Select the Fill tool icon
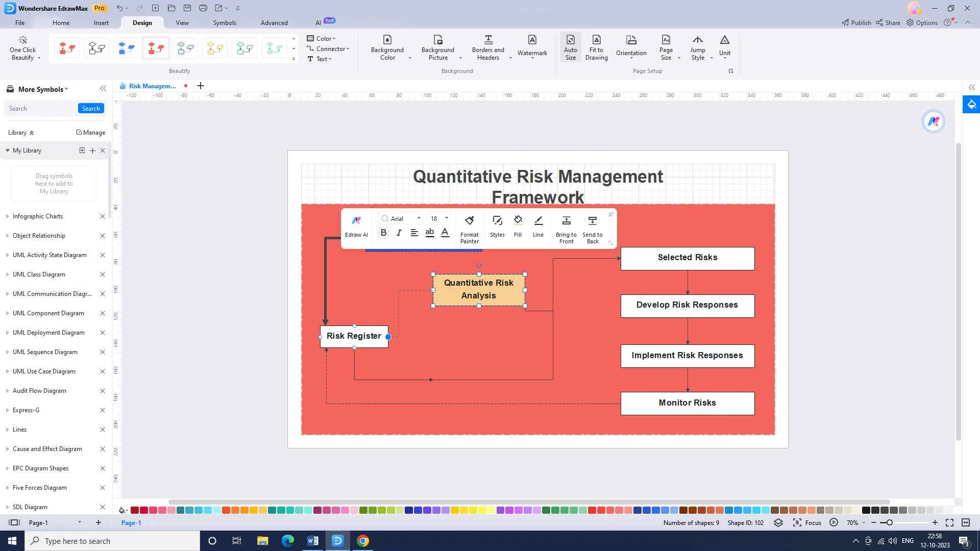This screenshot has height=551, width=980. (x=518, y=221)
